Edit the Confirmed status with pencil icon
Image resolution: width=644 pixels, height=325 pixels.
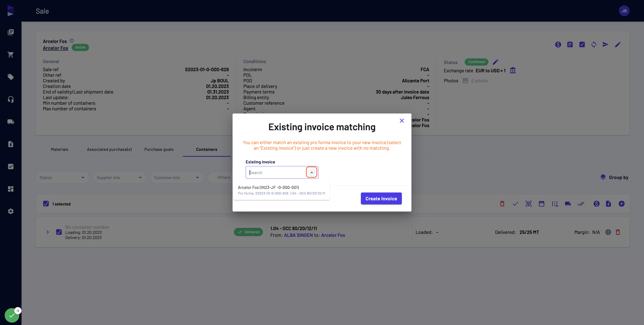click(496, 62)
